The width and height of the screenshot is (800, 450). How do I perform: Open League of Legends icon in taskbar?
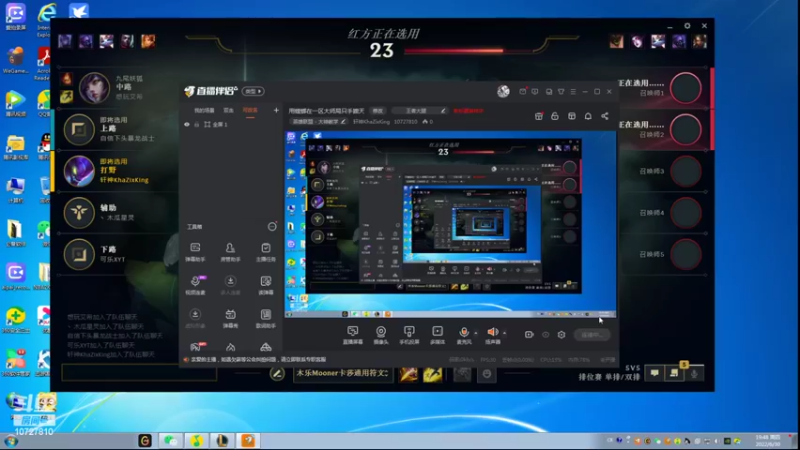[x=222, y=440]
